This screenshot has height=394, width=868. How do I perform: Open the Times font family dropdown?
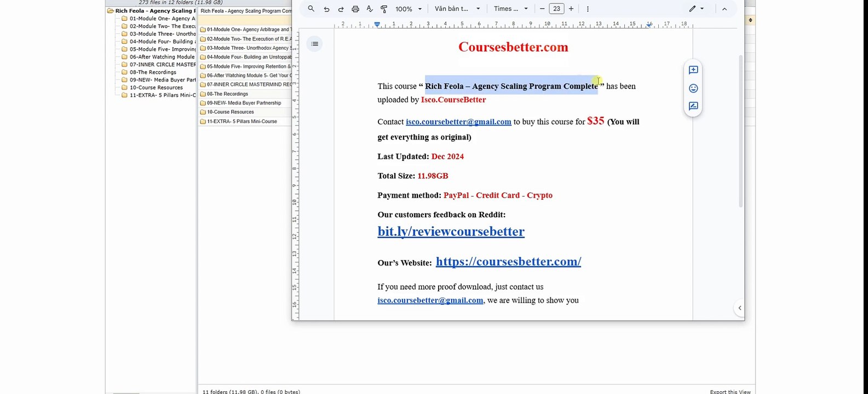(511, 9)
